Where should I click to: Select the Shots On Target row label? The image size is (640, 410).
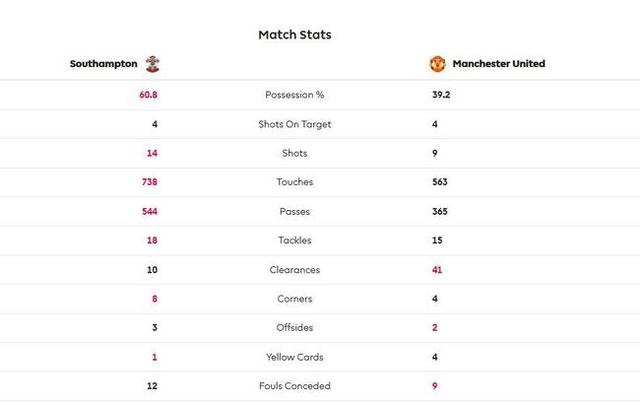click(x=295, y=124)
